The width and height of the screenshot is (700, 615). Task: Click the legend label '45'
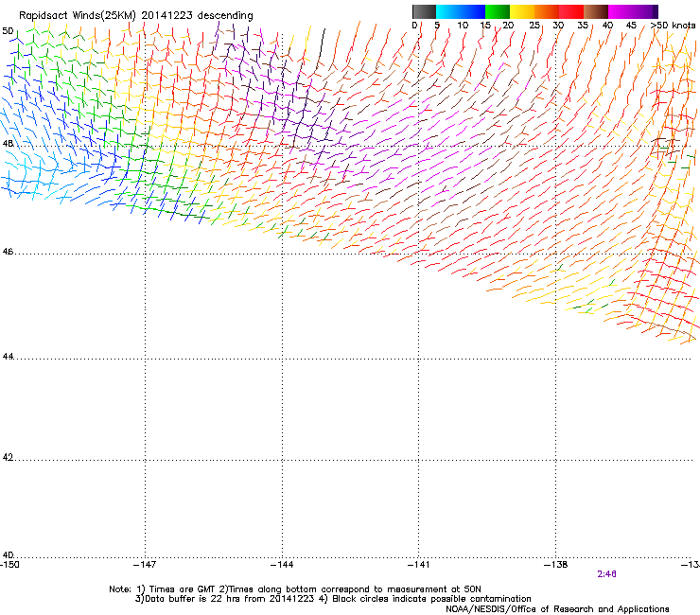point(631,26)
